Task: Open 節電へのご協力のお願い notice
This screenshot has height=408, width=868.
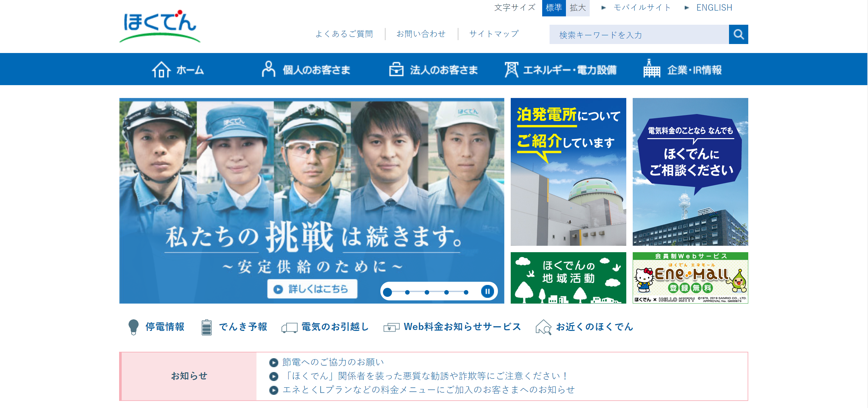Action: pyautogui.click(x=333, y=362)
